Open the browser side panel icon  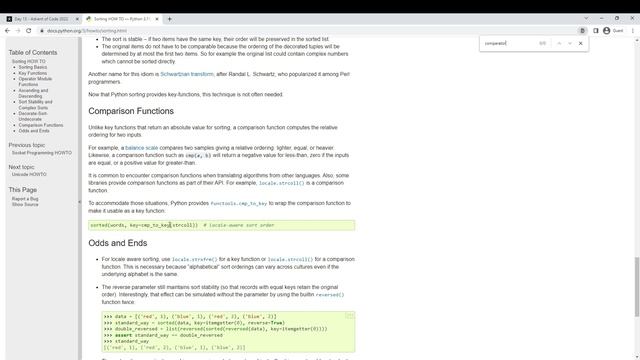[596, 31]
